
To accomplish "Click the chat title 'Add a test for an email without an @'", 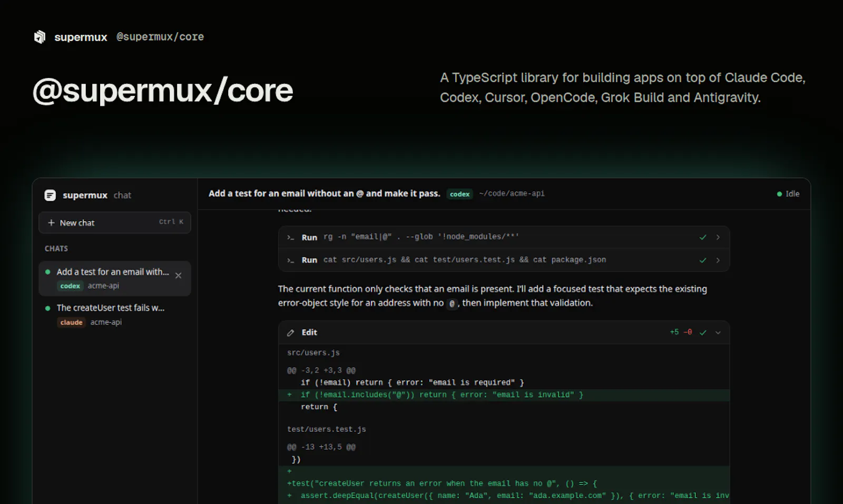I will 325,193.
